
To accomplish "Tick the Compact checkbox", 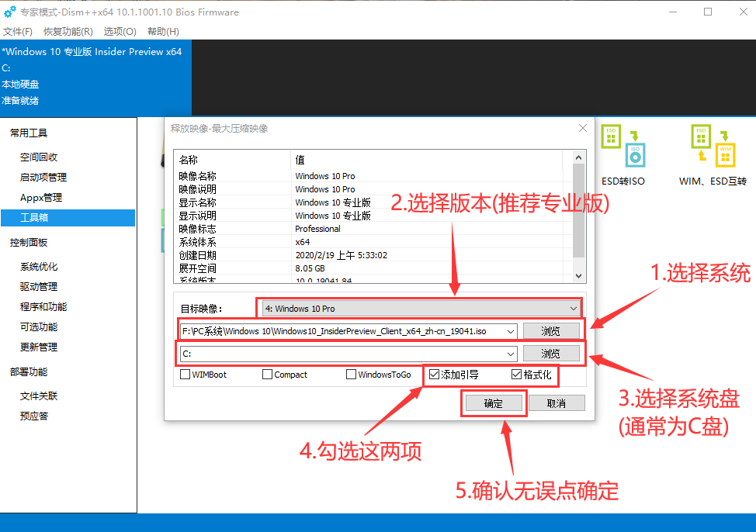I will 268,375.
